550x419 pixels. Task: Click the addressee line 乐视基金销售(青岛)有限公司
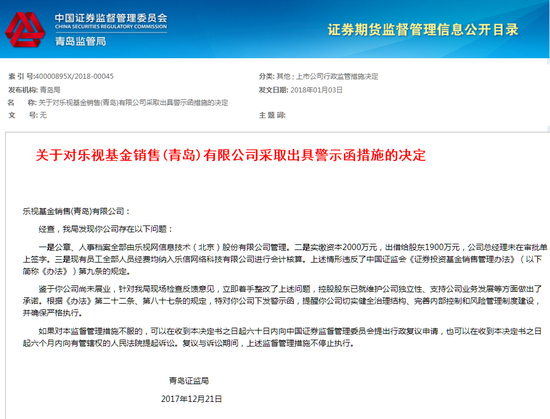76,211
